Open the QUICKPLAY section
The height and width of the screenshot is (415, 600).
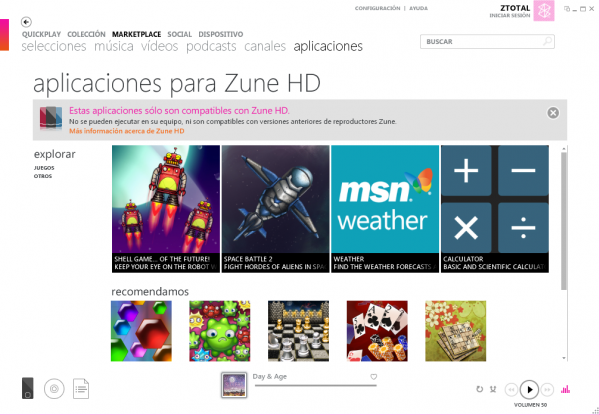41,34
